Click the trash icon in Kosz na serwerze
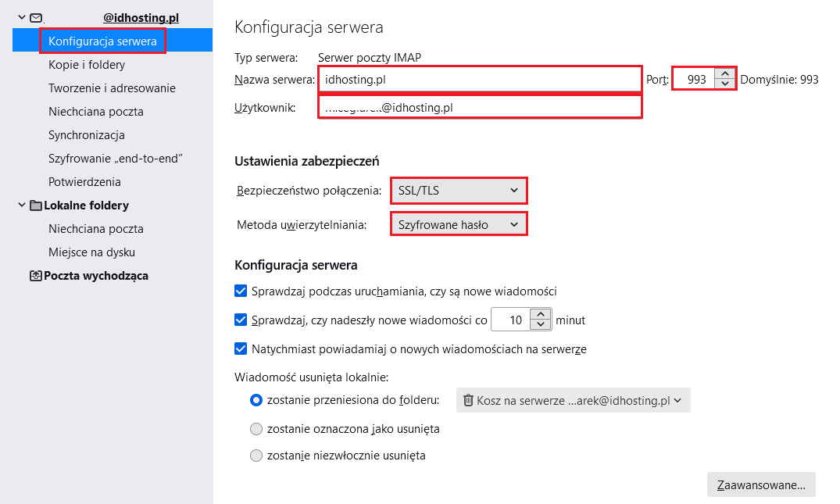Viewport: 840px width, 504px height. (x=468, y=400)
